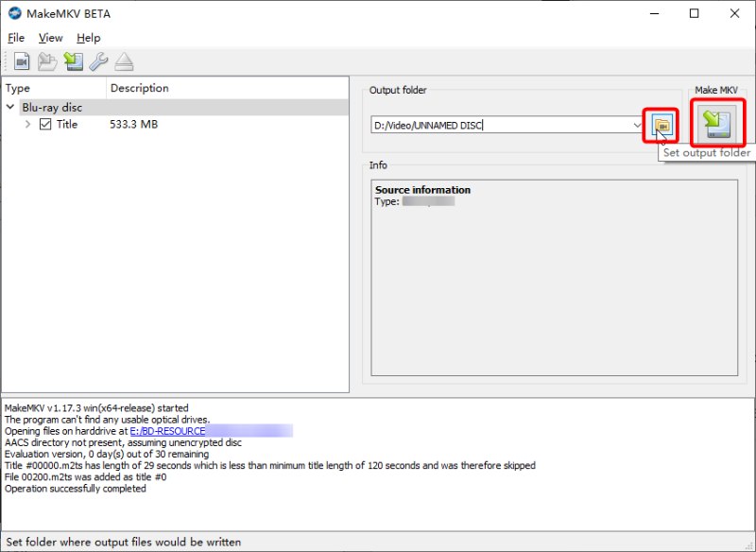Image resolution: width=756 pixels, height=552 pixels.
Task: Select the Blu-ray disc row
Action: (183, 107)
